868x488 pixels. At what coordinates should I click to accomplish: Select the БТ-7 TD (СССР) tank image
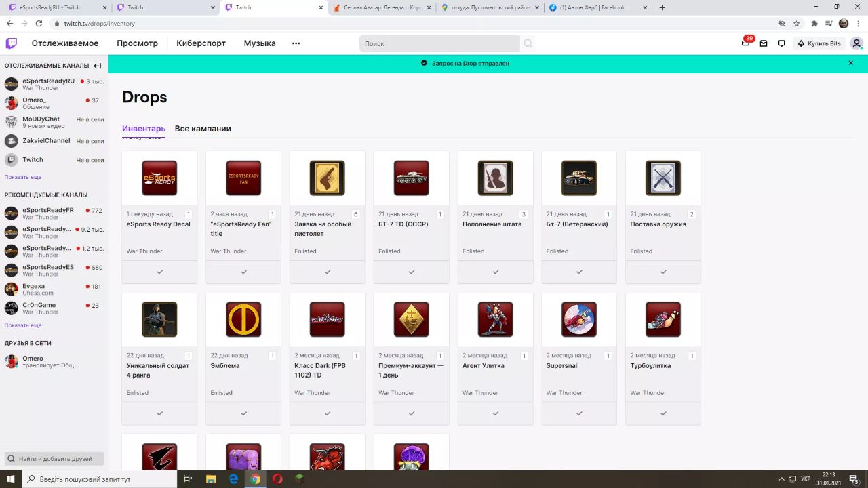pos(412,178)
